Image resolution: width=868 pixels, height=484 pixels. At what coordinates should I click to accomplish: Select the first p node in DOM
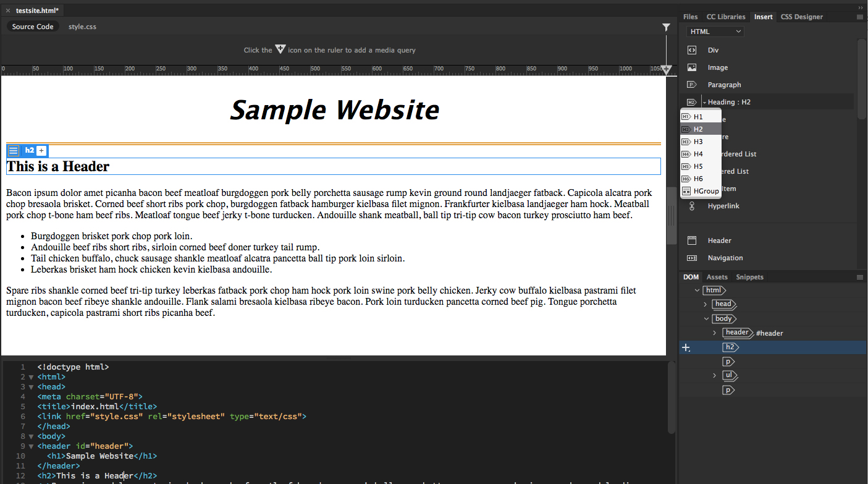tap(728, 362)
